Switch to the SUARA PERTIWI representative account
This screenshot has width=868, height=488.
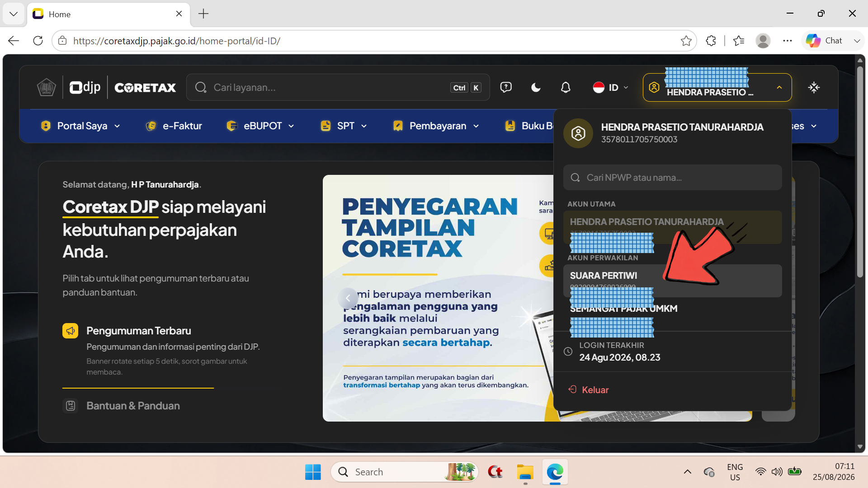point(672,281)
